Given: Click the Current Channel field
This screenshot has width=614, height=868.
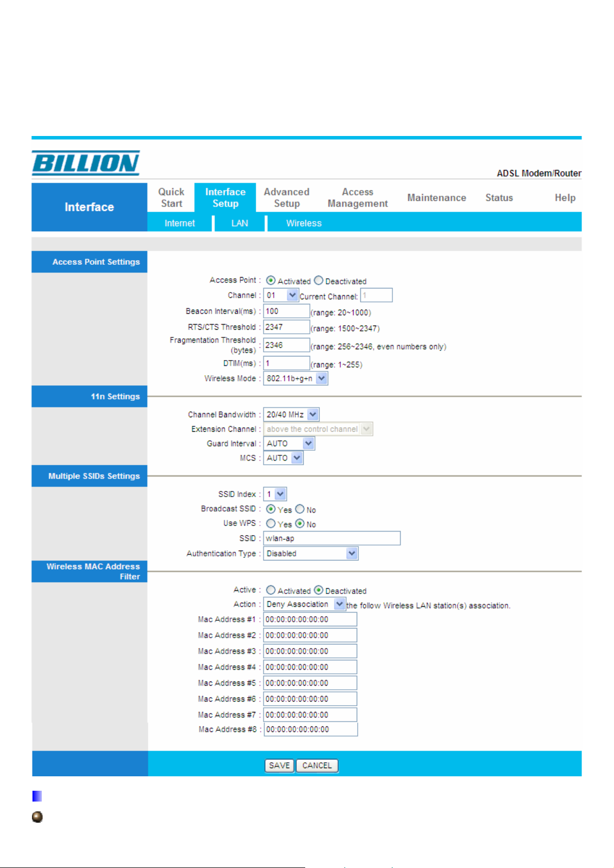Looking at the screenshot, I should 376,295.
